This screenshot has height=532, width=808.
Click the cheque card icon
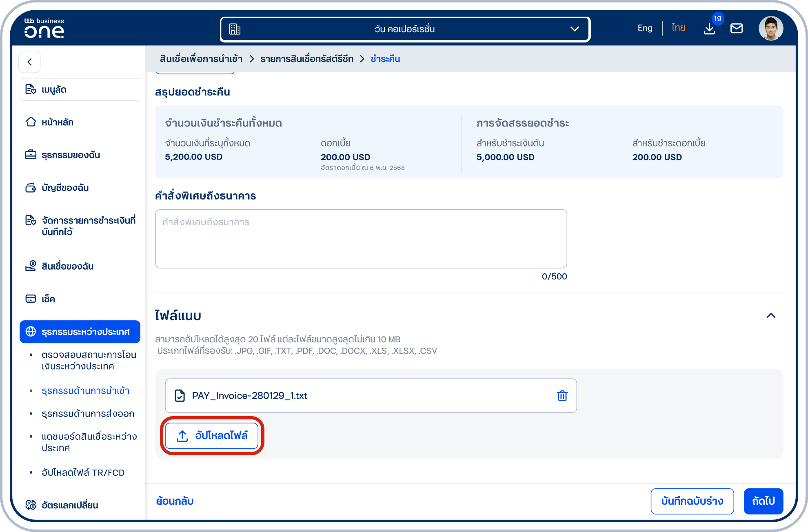click(x=31, y=299)
